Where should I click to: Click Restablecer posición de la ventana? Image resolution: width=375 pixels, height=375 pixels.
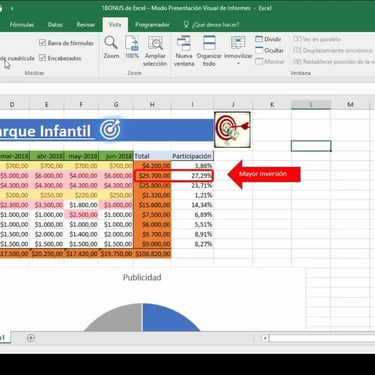334,62
